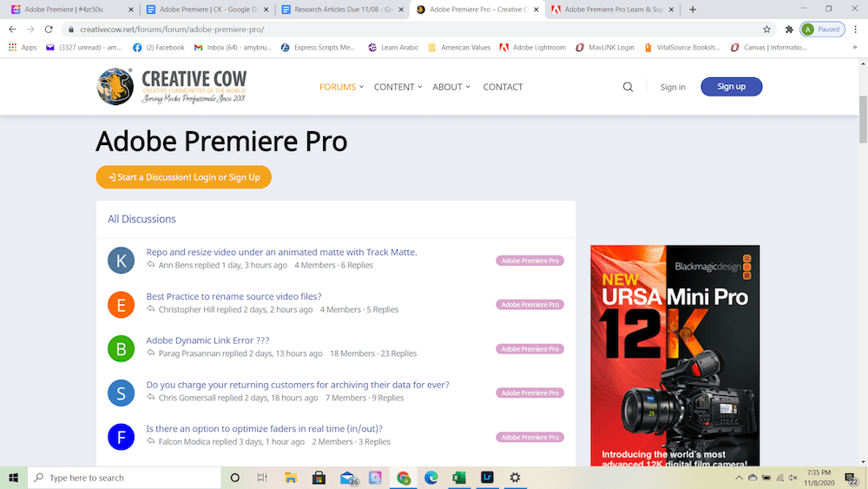This screenshot has width=868, height=489.
Task: Open the Adobe Lightroom bookmark
Action: [x=533, y=48]
